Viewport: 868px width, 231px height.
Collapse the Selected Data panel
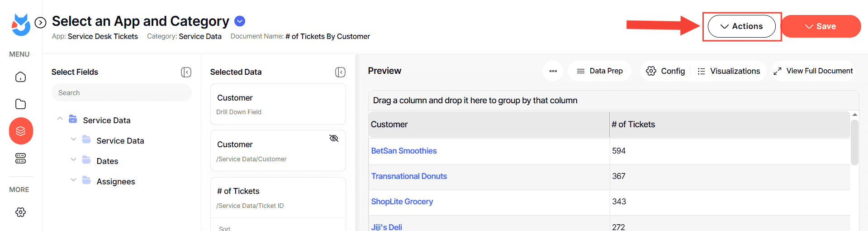point(340,72)
